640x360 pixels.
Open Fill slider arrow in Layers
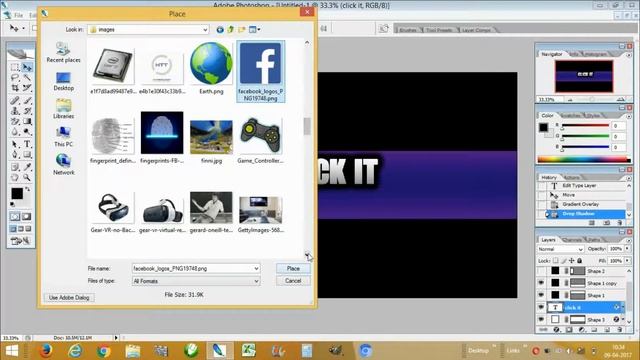point(627,260)
